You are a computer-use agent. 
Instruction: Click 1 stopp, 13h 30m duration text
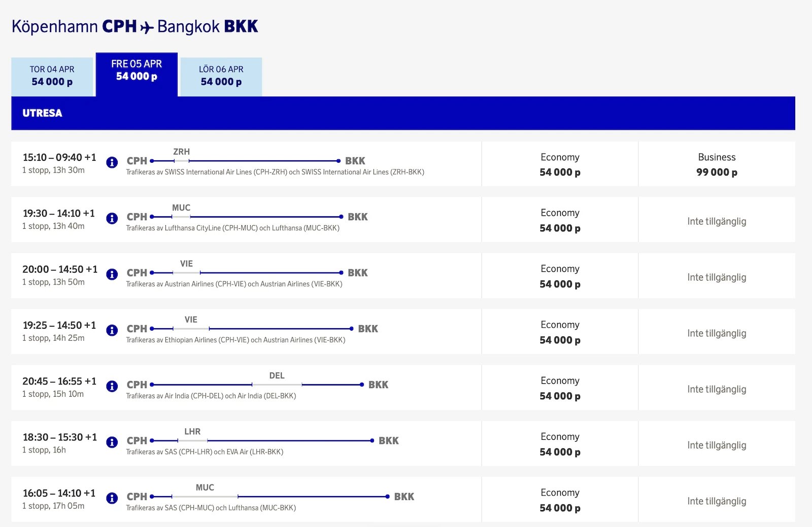coord(53,170)
